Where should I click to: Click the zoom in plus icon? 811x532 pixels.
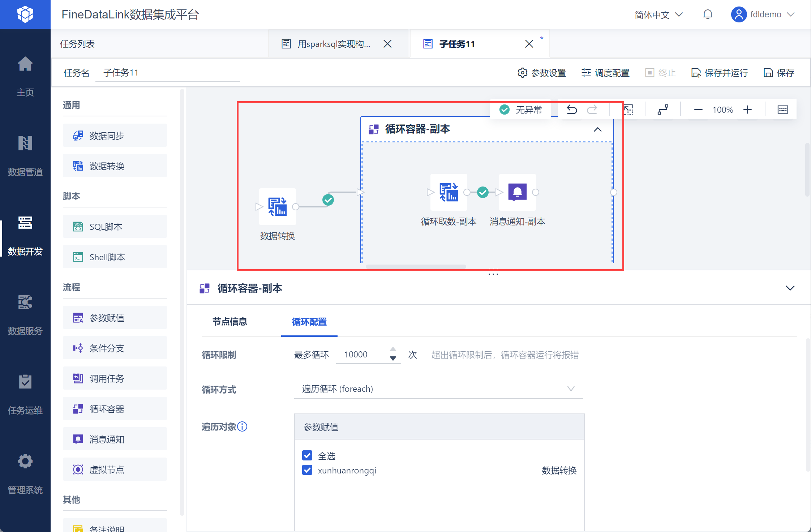[x=747, y=110]
